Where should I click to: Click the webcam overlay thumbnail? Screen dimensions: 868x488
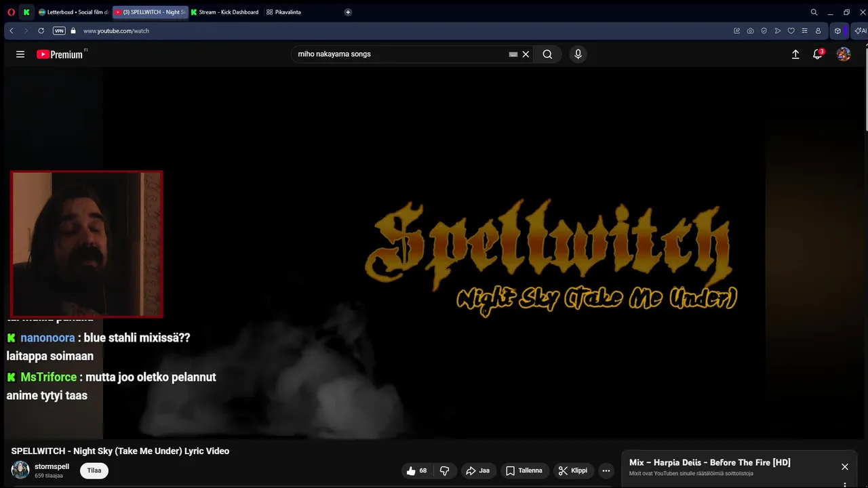pos(87,244)
